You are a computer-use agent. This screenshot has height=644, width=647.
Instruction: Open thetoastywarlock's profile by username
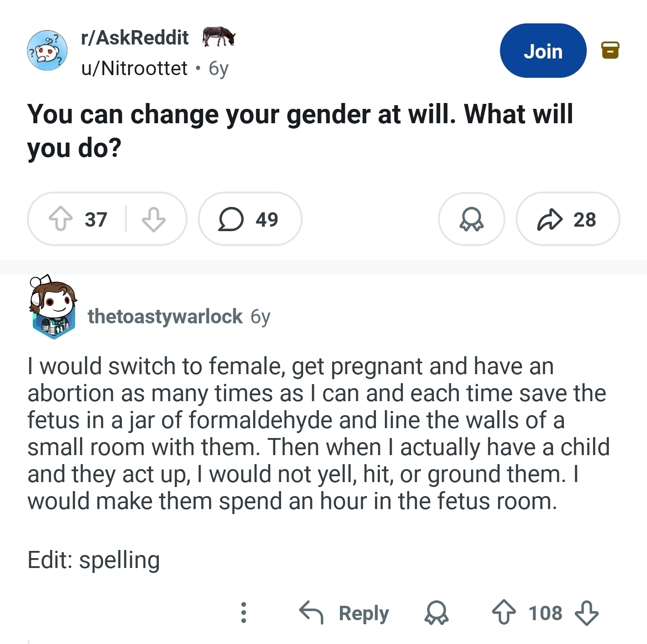coord(165,317)
